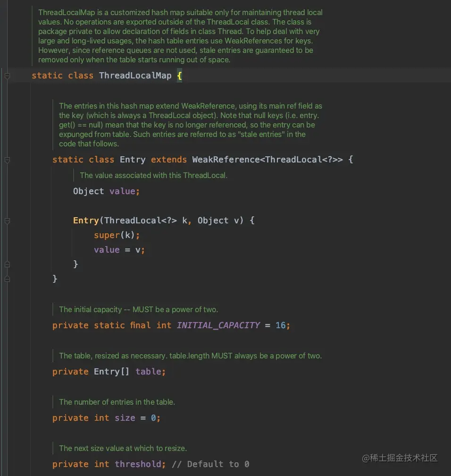Click the highlighted opening brace after ThreadLocalMap
The height and width of the screenshot is (476, 451).
tap(180, 76)
